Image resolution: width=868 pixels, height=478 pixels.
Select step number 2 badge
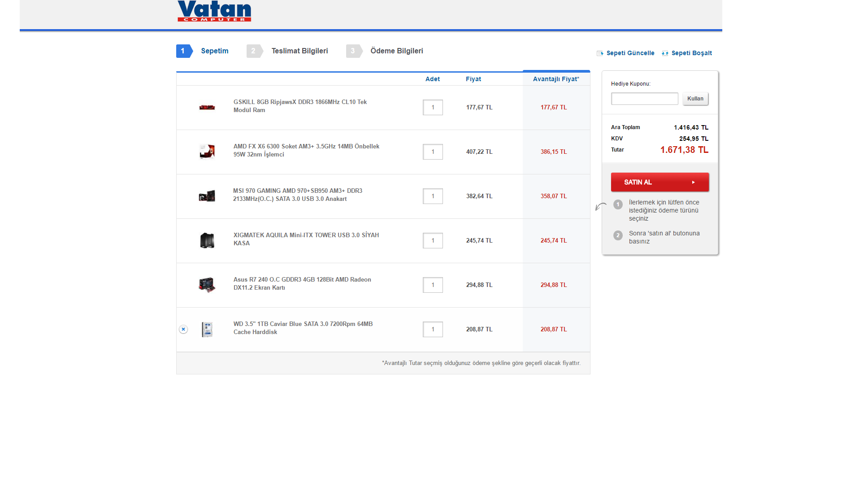[255, 51]
